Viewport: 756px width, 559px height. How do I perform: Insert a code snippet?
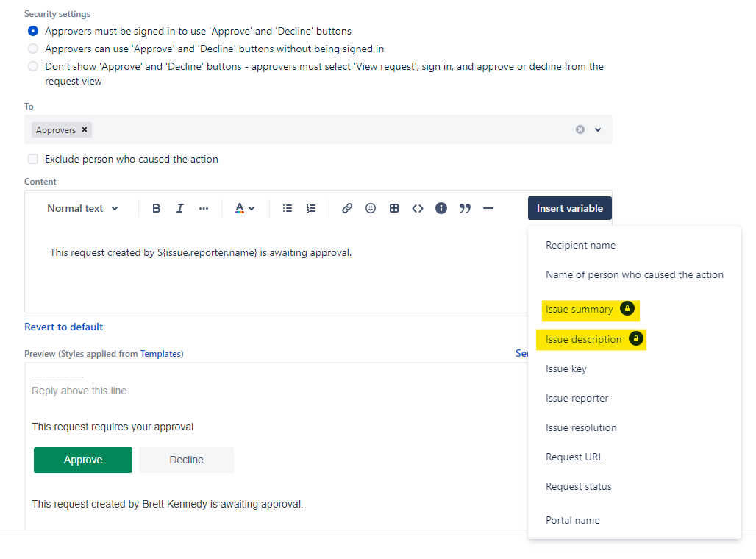[417, 208]
